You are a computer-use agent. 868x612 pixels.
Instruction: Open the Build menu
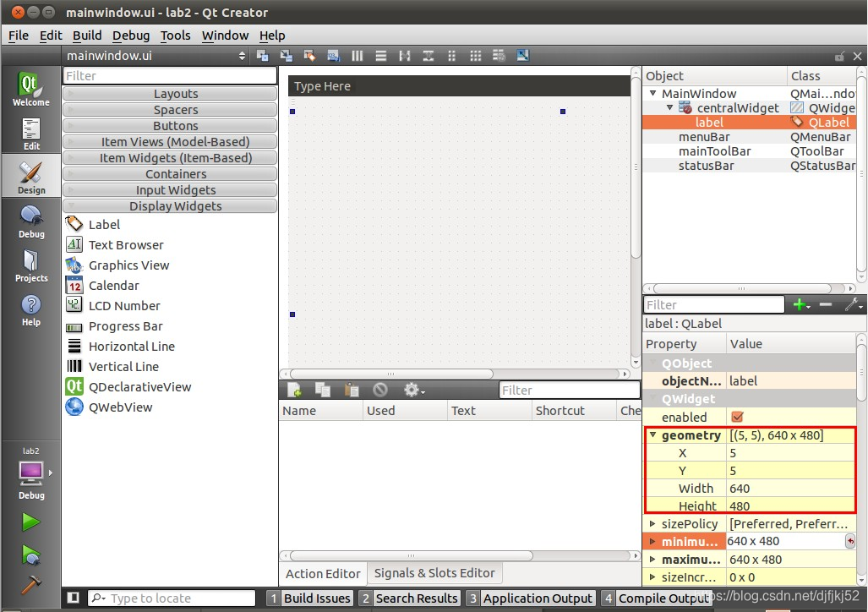click(x=87, y=36)
